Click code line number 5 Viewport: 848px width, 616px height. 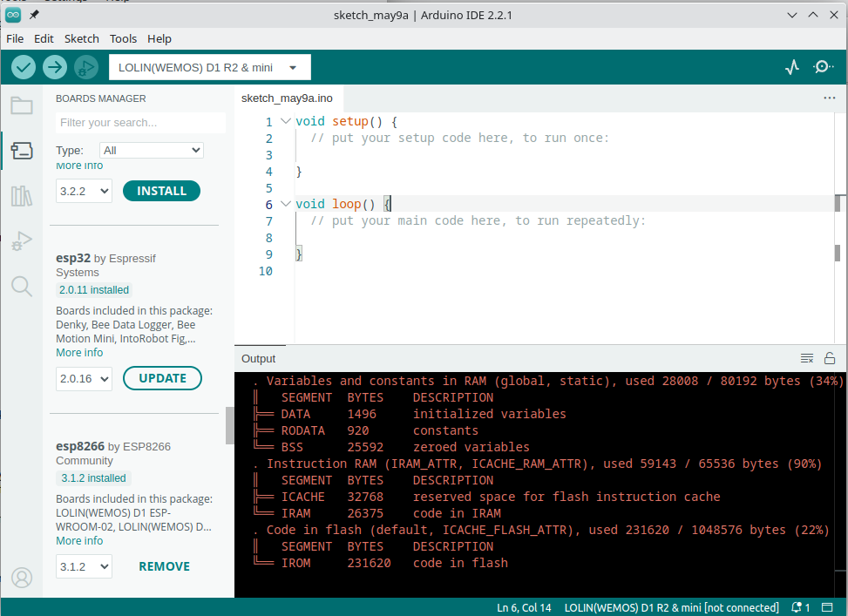pyautogui.click(x=268, y=188)
